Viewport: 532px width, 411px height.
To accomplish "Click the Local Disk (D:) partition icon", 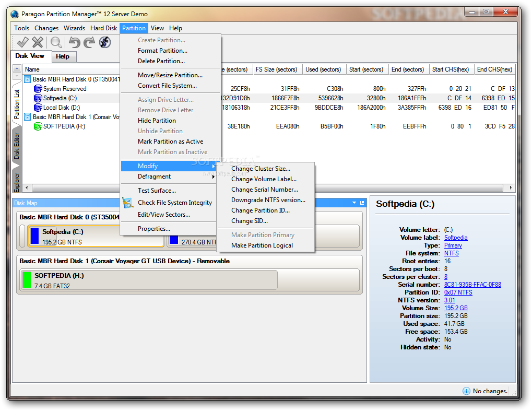I will (38, 108).
